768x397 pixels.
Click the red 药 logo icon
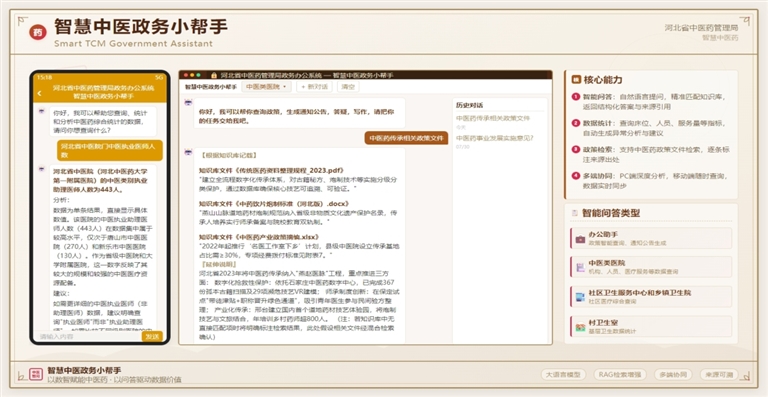pos(38,32)
